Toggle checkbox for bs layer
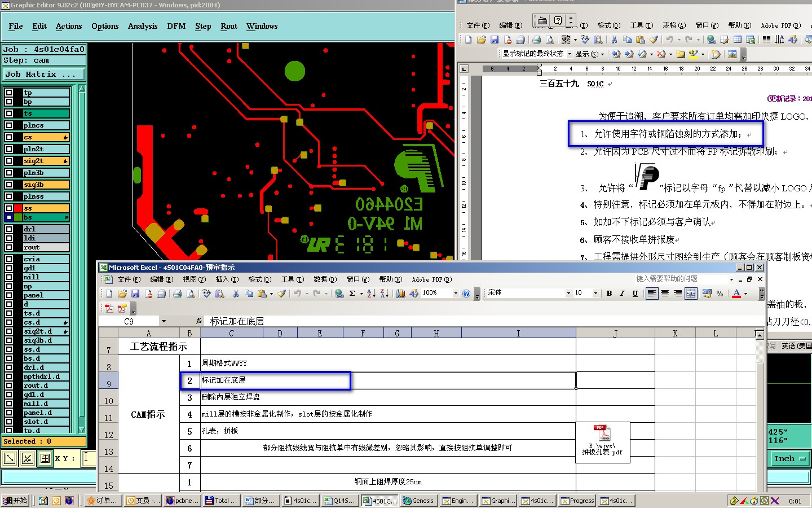 8,217
